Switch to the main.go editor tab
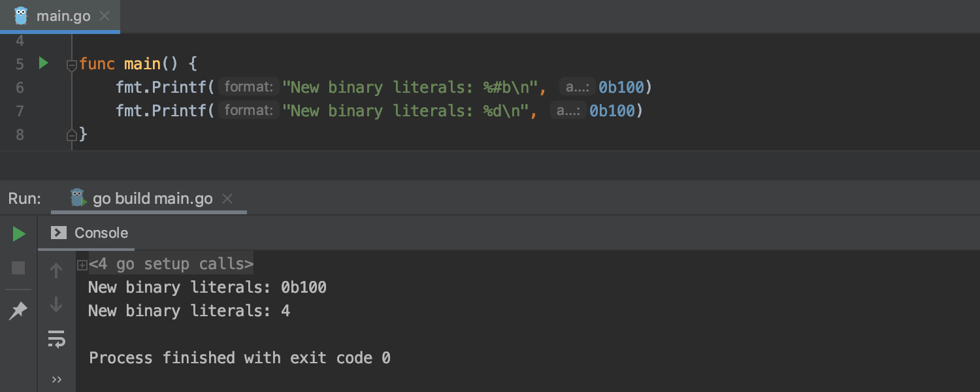This screenshot has width=980, height=392. tap(63, 16)
